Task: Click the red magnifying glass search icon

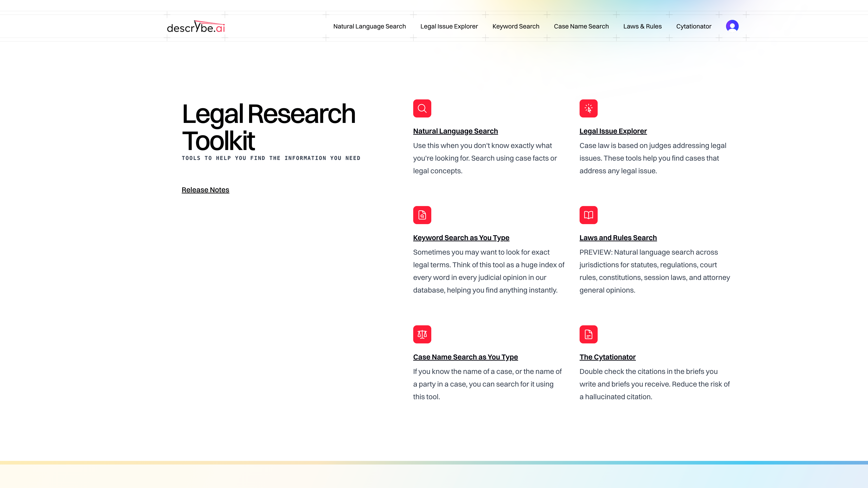Action: click(422, 108)
